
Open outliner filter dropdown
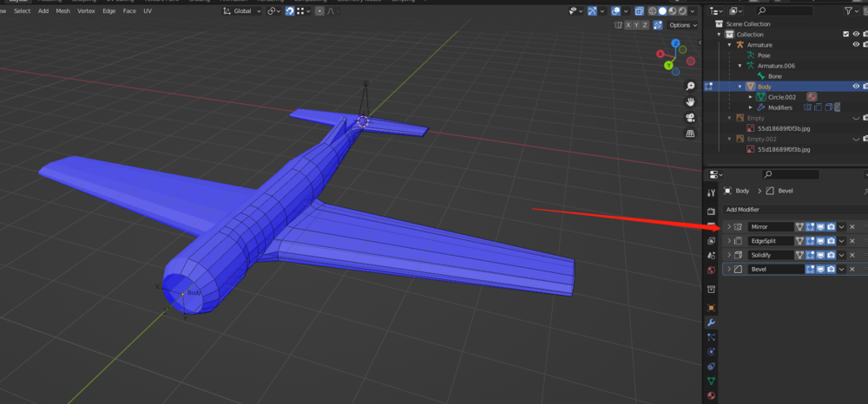pyautogui.click(x=852, y=11)
